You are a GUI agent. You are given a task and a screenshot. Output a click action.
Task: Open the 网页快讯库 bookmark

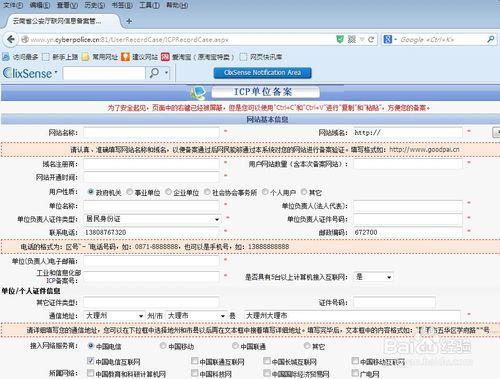point(261,57)
